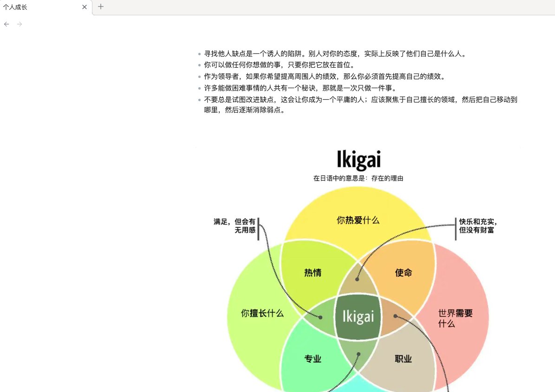Viewport: 555px width, 392px height.
Task: Close the 个人成长 tab
Action: point(84,6)
